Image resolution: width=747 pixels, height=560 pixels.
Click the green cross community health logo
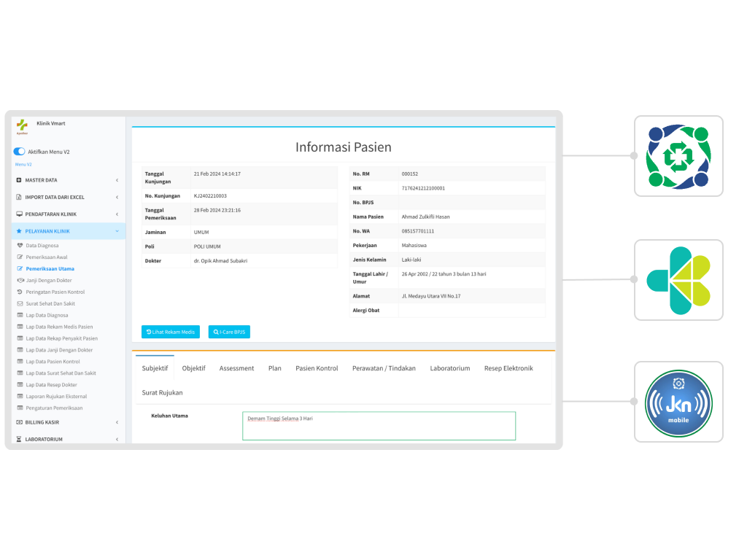pyautogui.click(x=678, y=156)
